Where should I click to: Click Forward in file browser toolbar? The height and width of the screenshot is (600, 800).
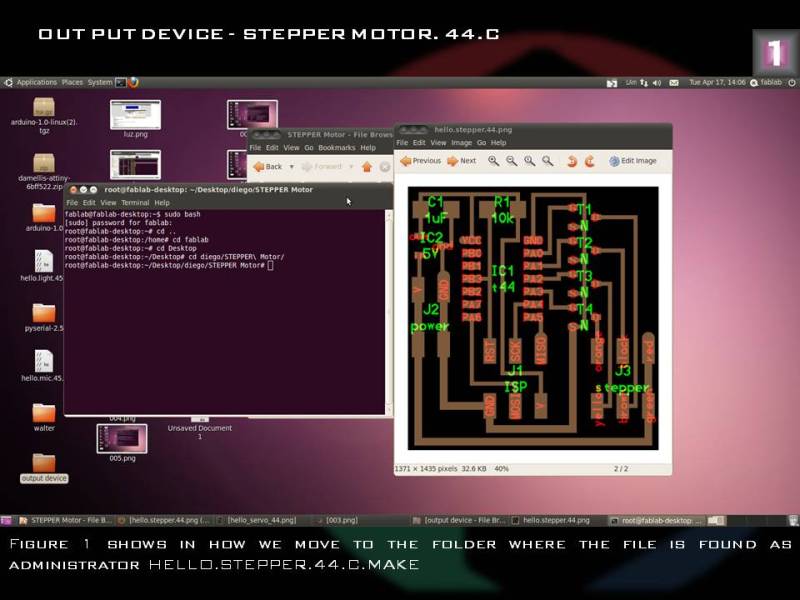[321, 166]
